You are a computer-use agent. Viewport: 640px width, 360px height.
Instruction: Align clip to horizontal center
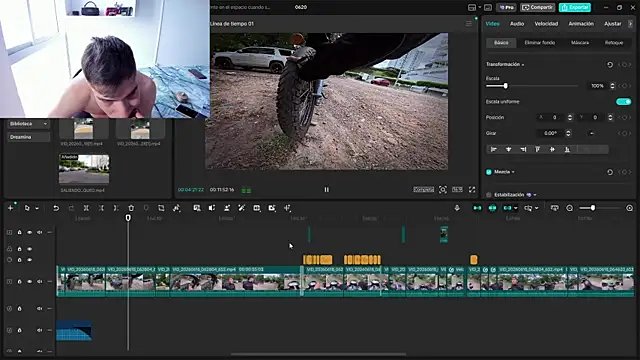[x=509, y=150]
